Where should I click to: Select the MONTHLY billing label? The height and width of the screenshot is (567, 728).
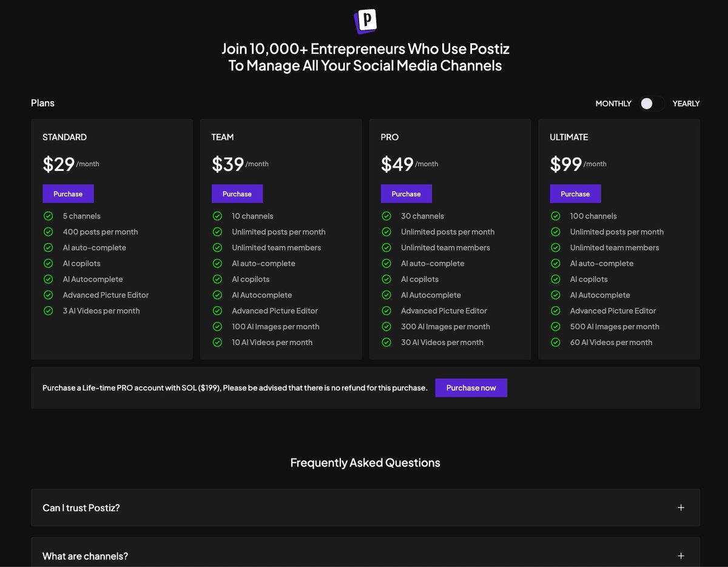coord(613,104)
